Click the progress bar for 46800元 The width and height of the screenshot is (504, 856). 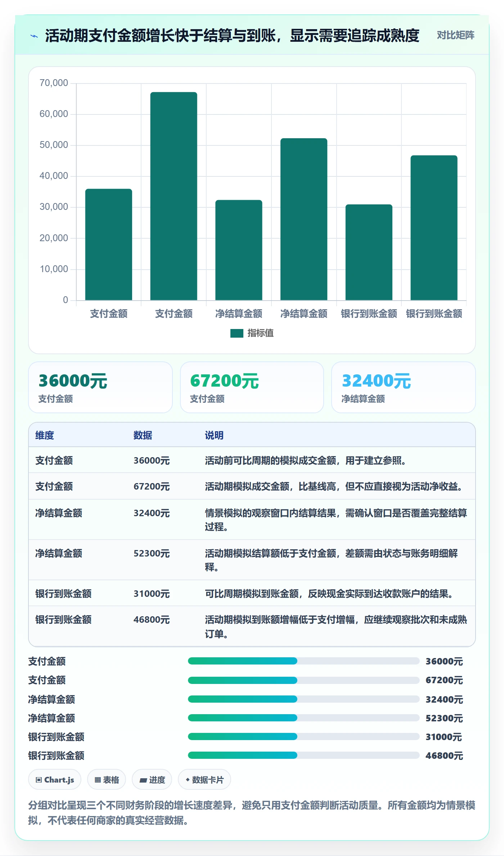click(304, 755)
